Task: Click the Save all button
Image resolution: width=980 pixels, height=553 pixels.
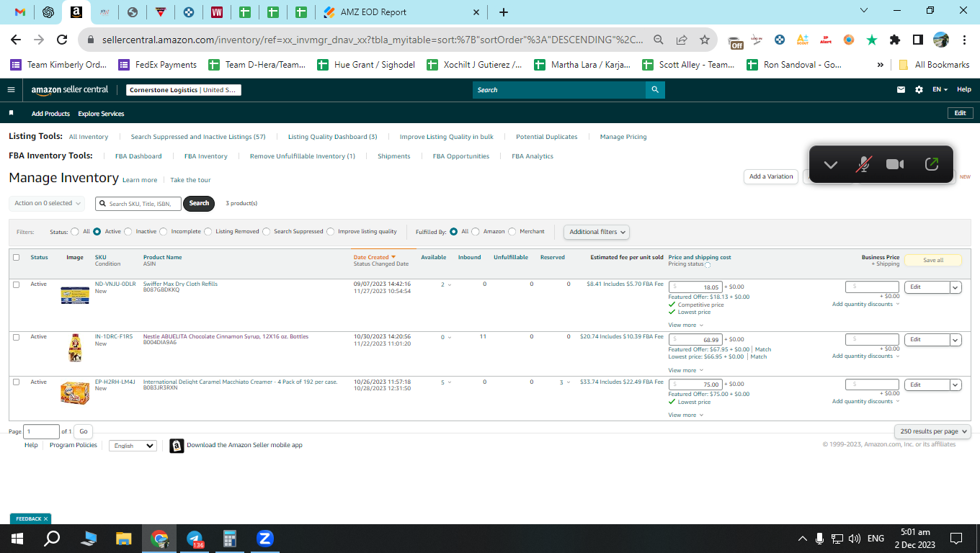Action: pyautogui.click(x=933, y=260)
